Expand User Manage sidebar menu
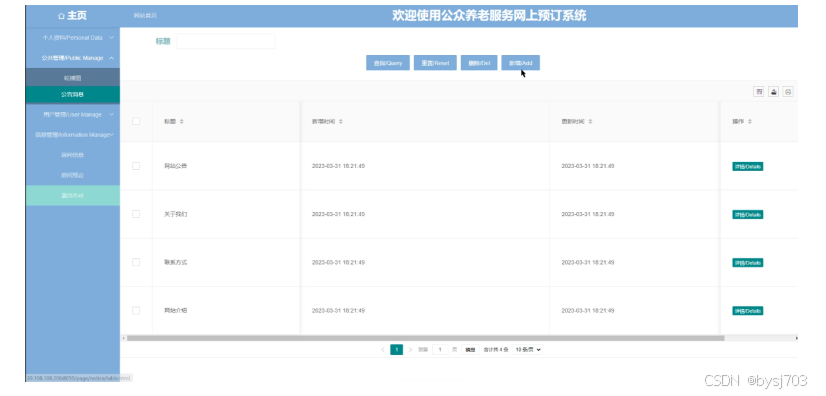Screen dimensions: 826x396 point(73,114)
